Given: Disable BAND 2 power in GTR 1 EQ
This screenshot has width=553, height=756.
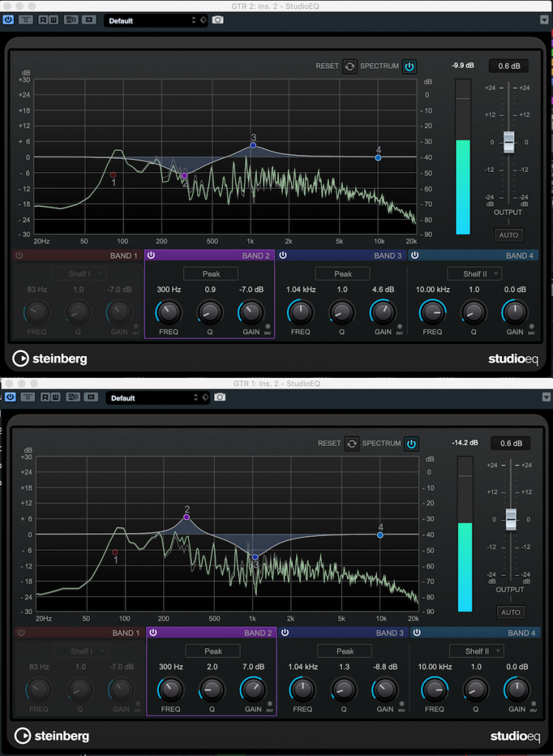Looking at the screenshot, I should [153, 633].
